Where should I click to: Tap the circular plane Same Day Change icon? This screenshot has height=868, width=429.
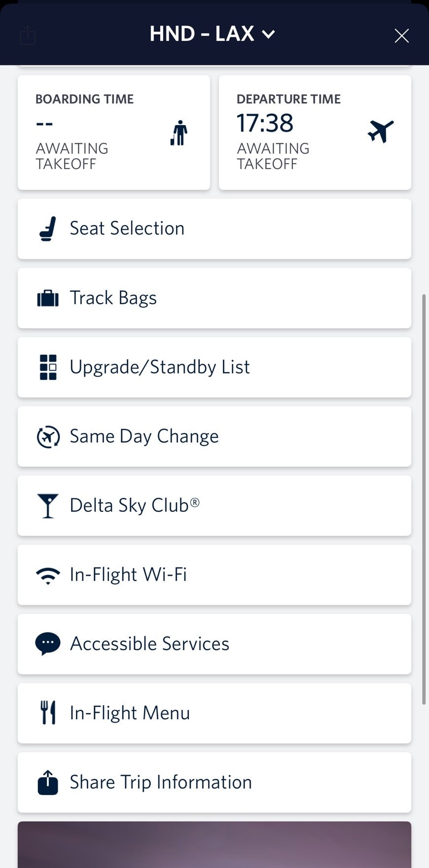point(48,437)
